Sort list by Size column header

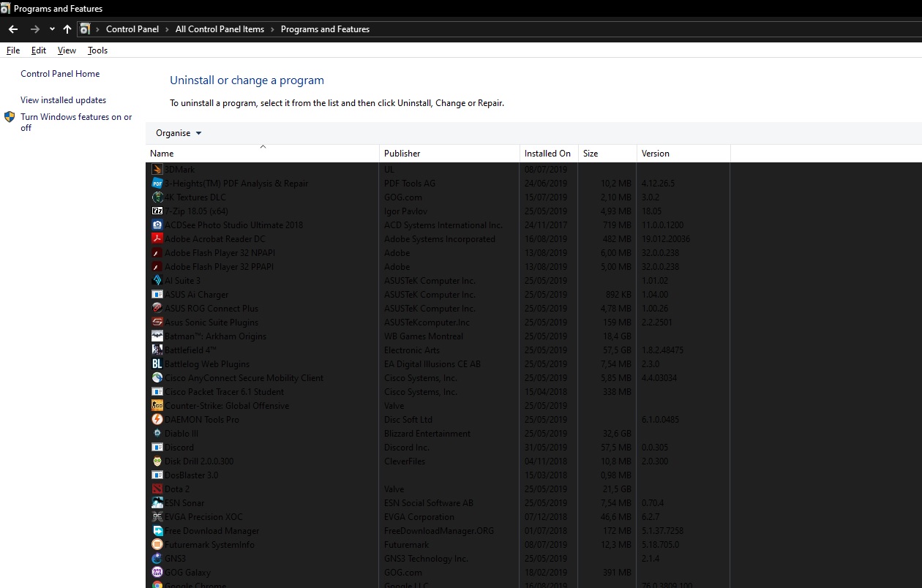pos(607,154)
